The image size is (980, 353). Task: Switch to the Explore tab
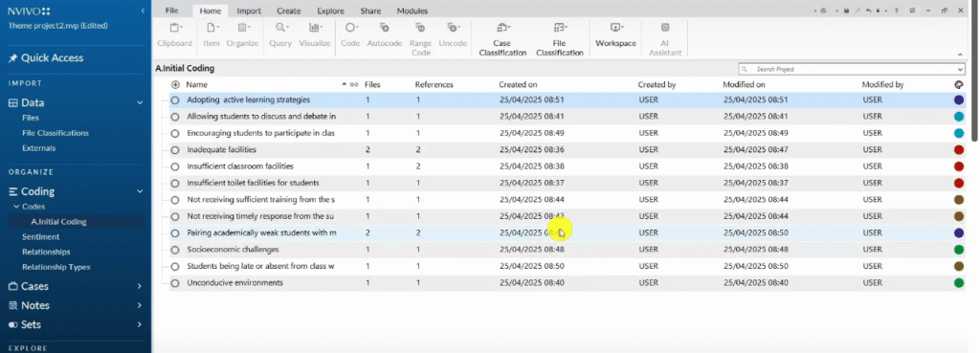[330, 11]
